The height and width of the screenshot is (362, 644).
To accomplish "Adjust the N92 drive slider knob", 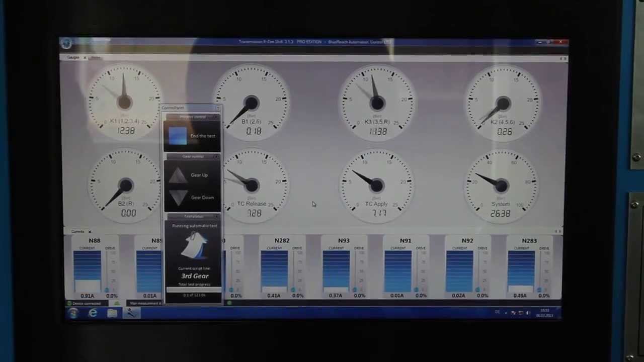I will 478,290.
